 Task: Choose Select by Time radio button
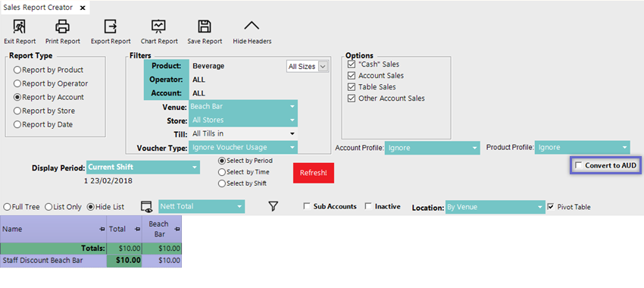coord(222,172)
